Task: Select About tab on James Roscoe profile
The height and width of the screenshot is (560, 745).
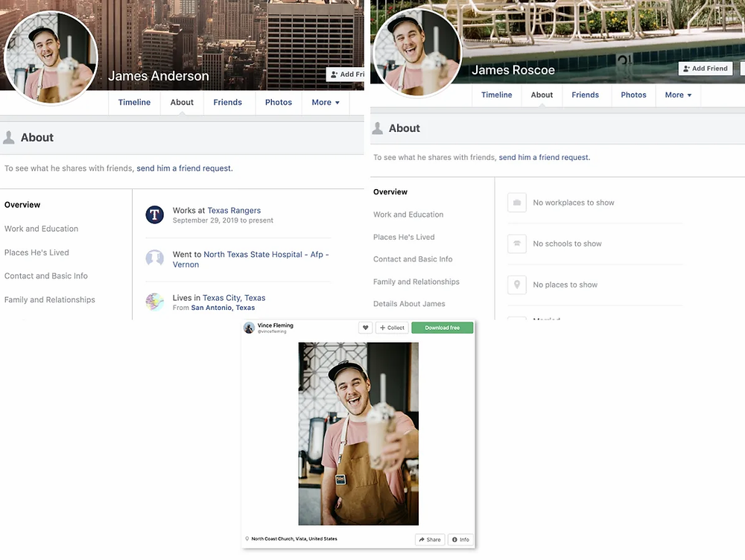Action: point(542,95)
